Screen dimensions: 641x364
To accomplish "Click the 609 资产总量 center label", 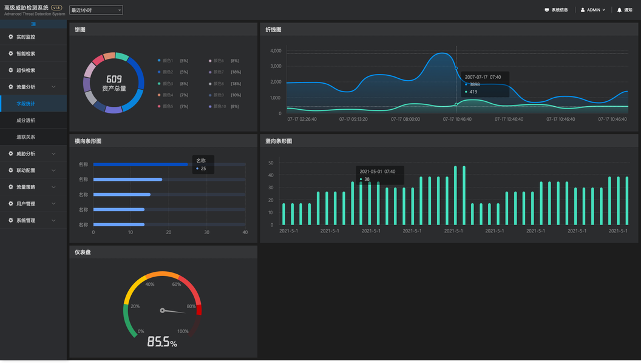I will click(114, 83).
